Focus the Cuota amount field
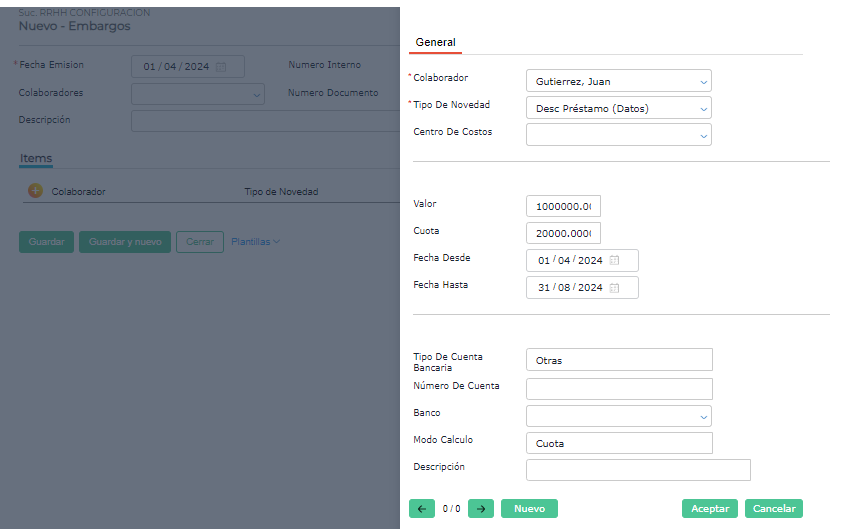 [x=563, y=233]
